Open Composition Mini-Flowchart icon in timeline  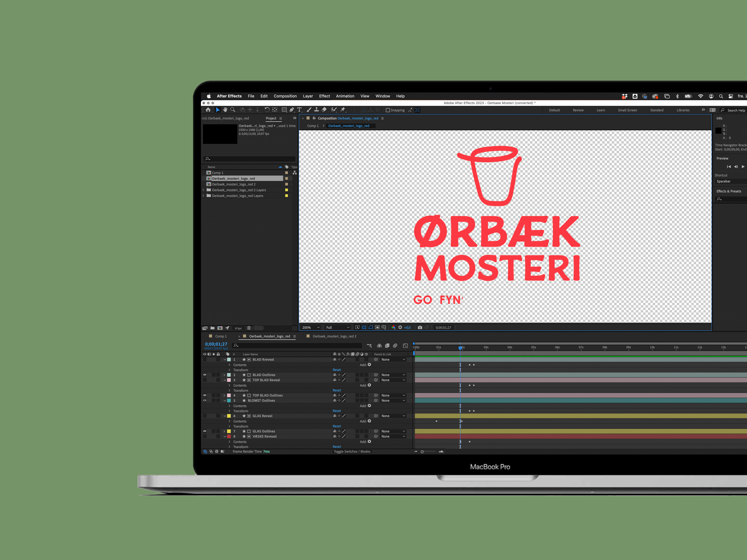pyautogui.click(x=369, y=346)
